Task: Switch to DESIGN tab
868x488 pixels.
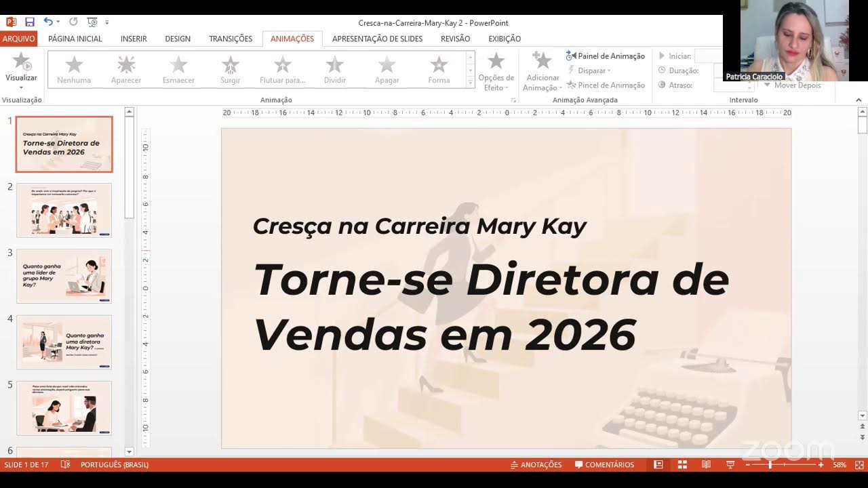Action: [178, 39]
